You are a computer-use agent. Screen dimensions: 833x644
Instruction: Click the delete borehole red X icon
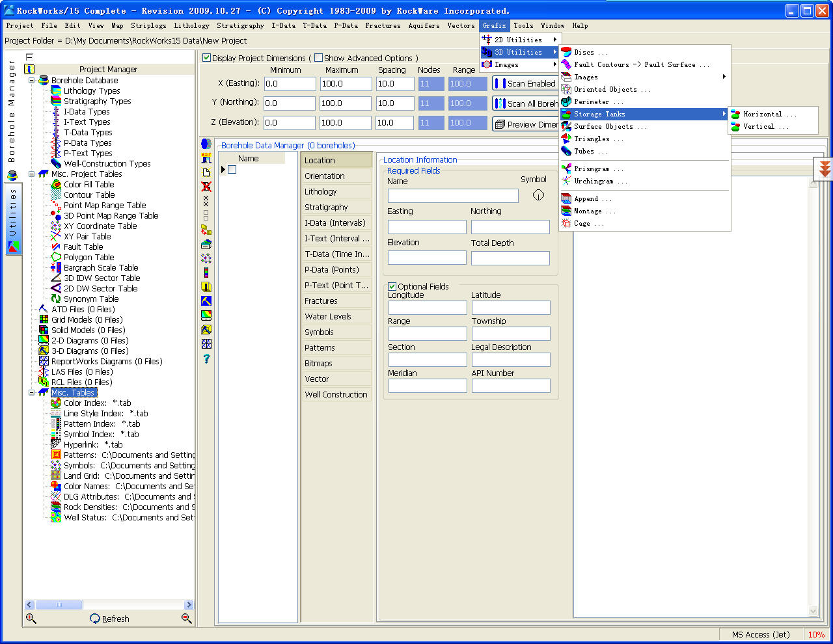[206, 187]
